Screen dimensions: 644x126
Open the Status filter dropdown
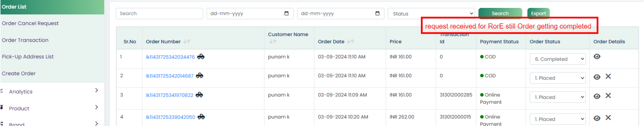pos(431,13)
